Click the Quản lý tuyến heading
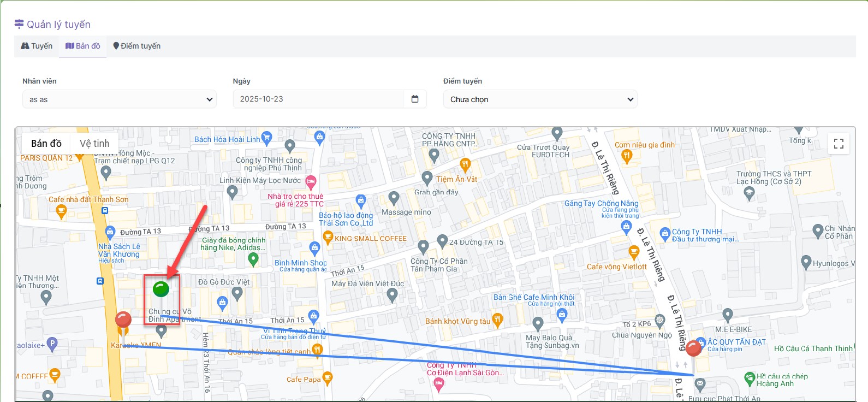Screen dimensions: 868x402 58,25
